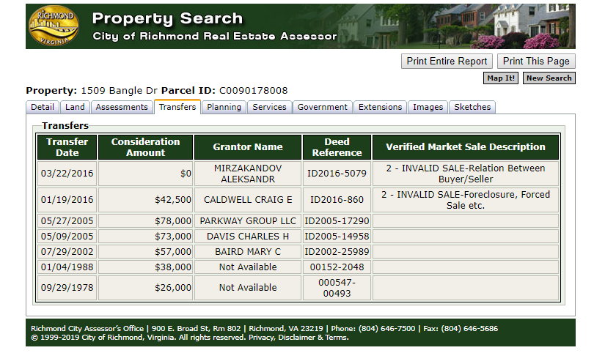Select the Transfers tab

click(177, 107)
